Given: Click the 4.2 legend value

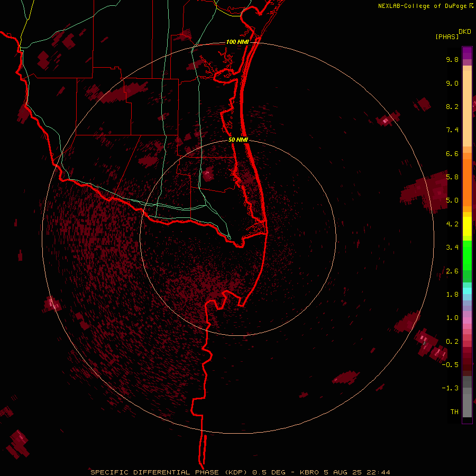Looking at the screenshot, I should tap(452, 224).
